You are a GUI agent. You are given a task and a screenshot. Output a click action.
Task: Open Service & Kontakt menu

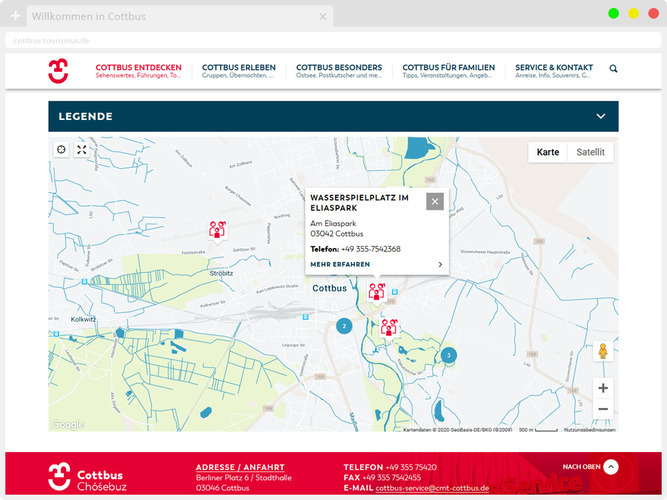[x=553, y=70]
